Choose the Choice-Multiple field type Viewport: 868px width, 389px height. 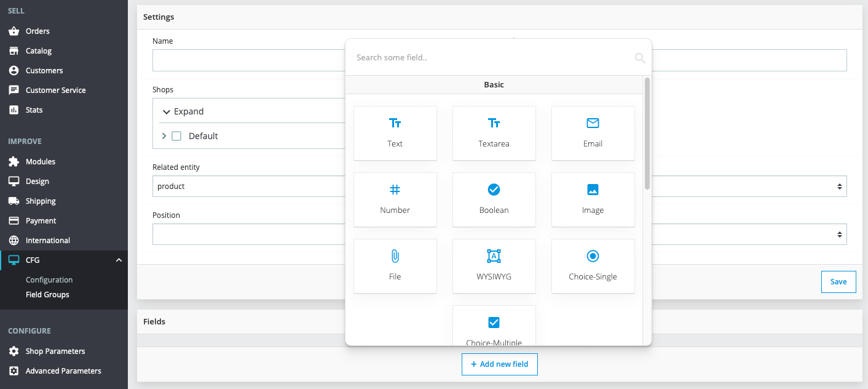click(494, 326)
